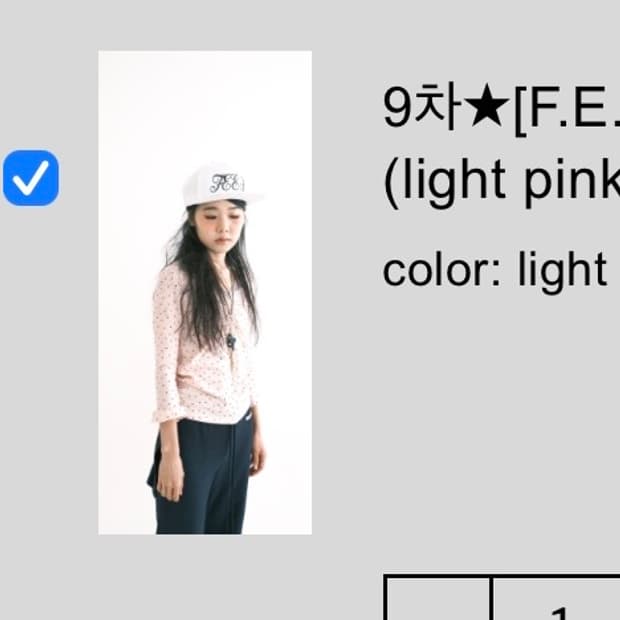Click the "9차" text before the star
This screenshot has height=620, width=620.
tap(423, 108)
